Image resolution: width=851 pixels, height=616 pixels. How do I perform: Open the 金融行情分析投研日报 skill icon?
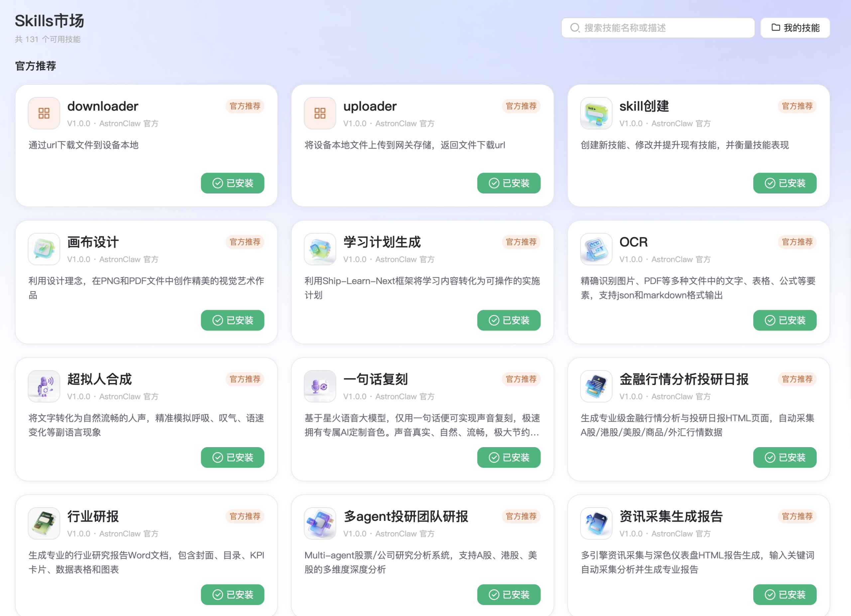click(596, 386)
